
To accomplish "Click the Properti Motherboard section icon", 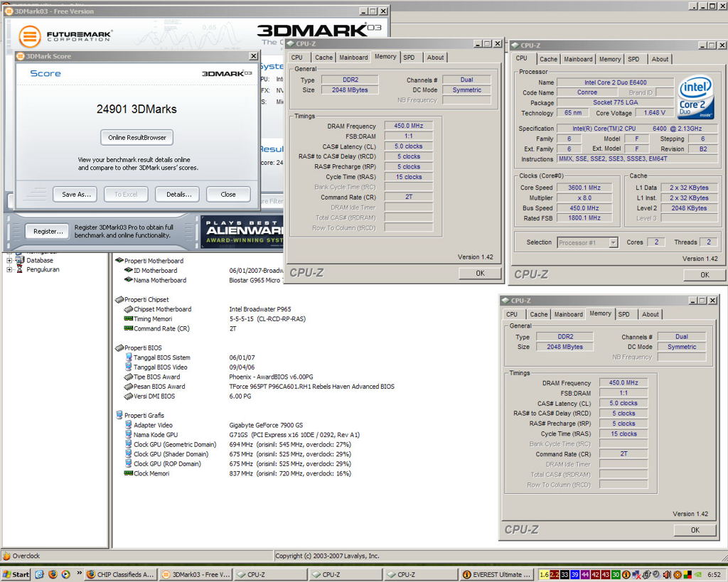I will [119, 260].
